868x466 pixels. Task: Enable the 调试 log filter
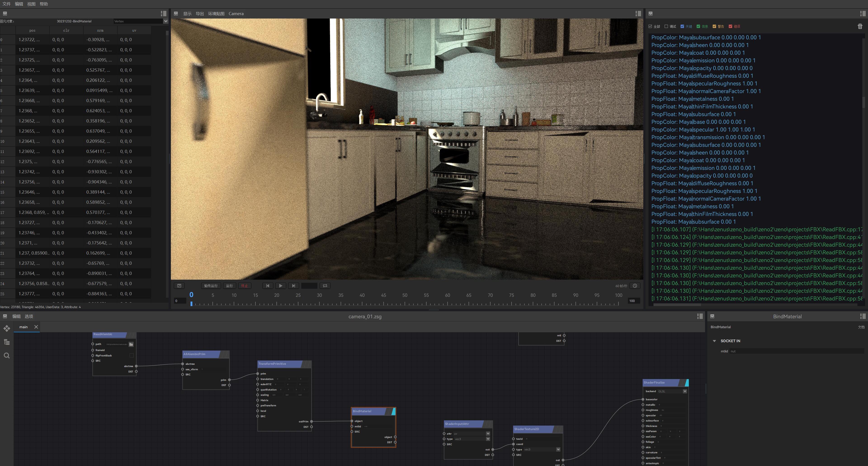666,26
